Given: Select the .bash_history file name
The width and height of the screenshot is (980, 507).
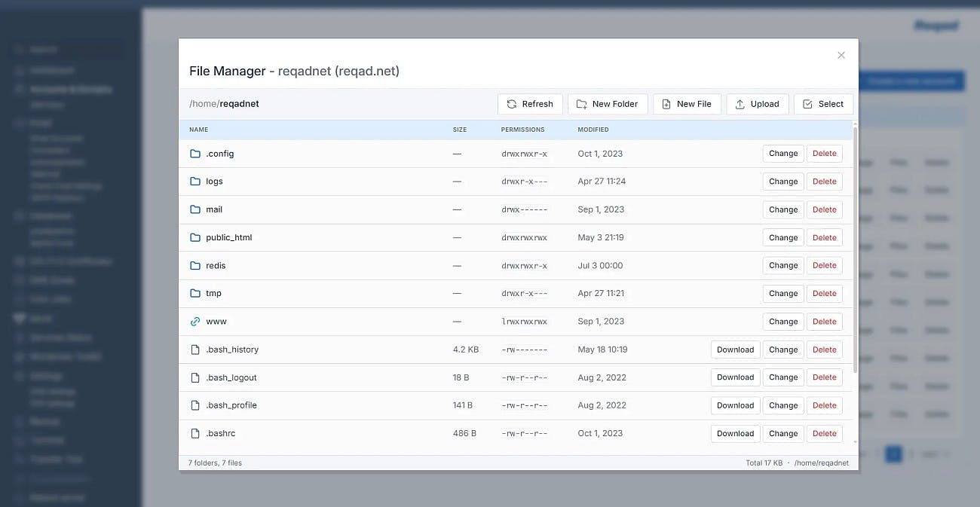Looking at the screenshot, I should coord(232,350).
